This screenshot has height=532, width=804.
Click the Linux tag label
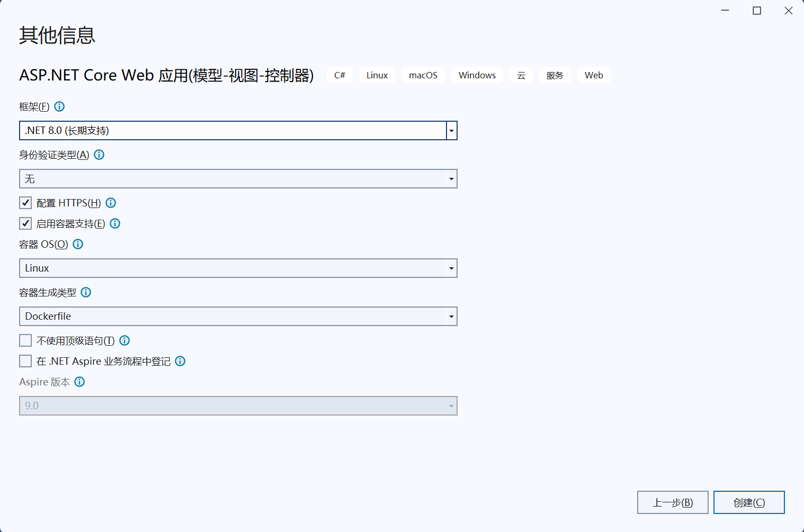377,75
